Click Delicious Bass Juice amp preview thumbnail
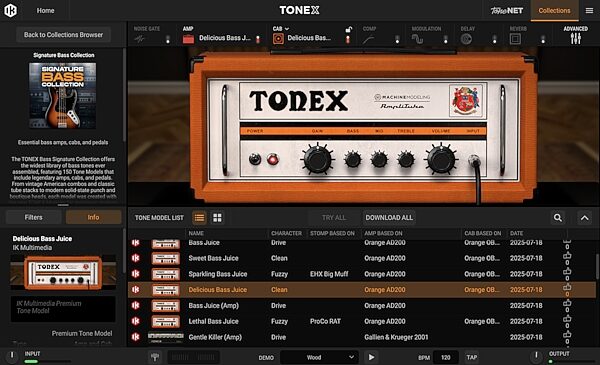The height and width of the screenshot is (365, 600). (63, 272)
